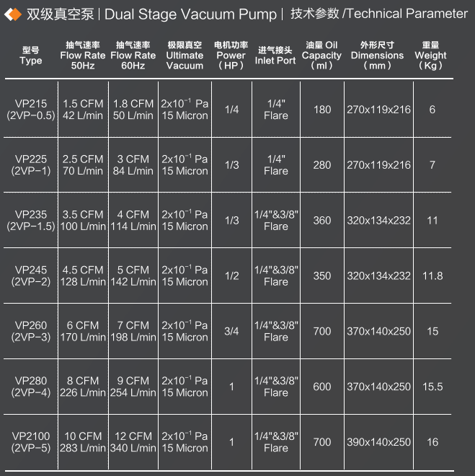Screen dimensions: 475x476
Task: Click the VP225 (2VP-1) model cell
Action: (x=31, y=165)
